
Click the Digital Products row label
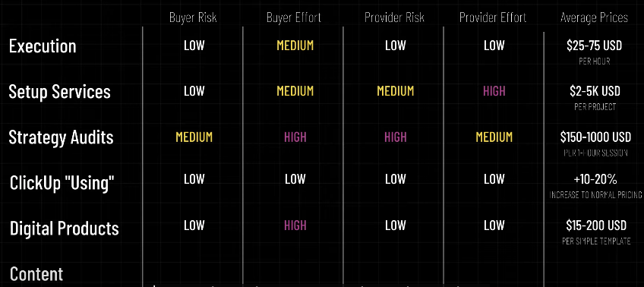(x=65, y=229)
